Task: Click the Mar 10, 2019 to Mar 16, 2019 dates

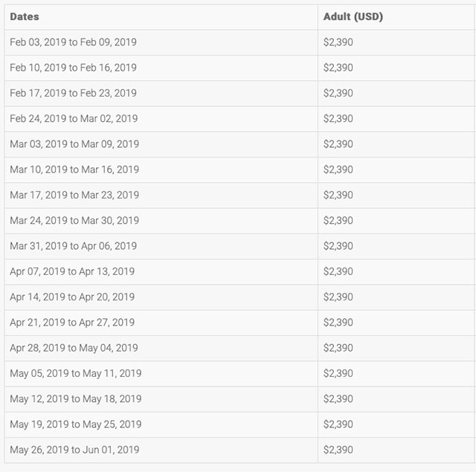Action: point(74,169)
